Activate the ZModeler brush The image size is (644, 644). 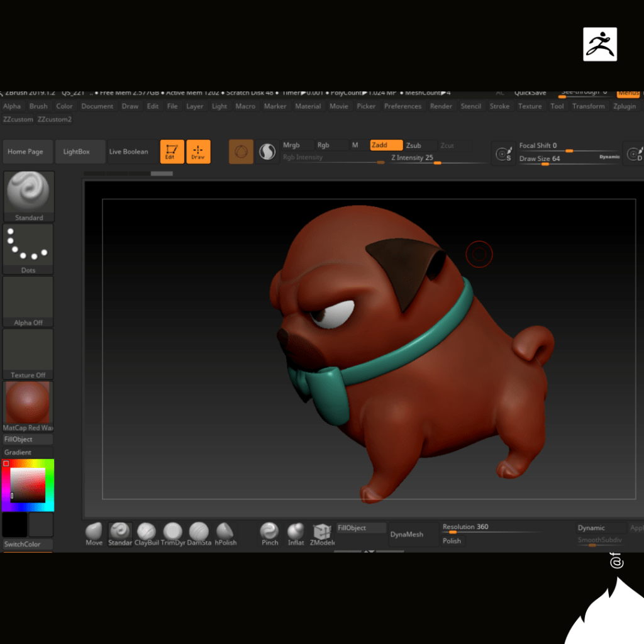[322, 532]
